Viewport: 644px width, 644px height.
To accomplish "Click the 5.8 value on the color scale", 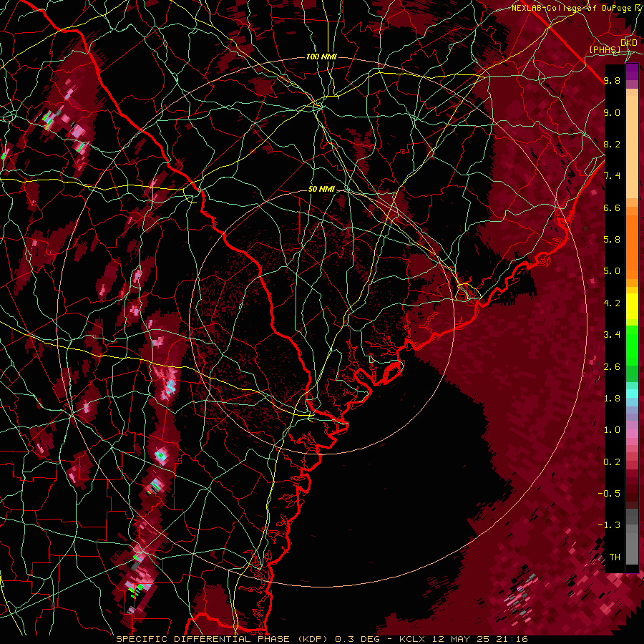I will point(612,240).
